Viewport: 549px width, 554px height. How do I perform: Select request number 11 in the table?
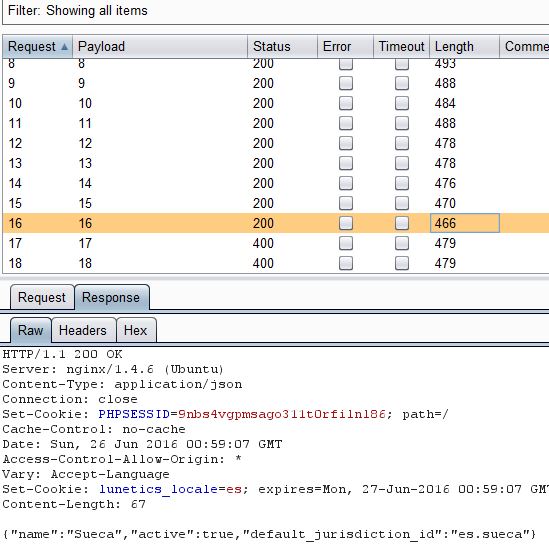click(x=276, y=123)
